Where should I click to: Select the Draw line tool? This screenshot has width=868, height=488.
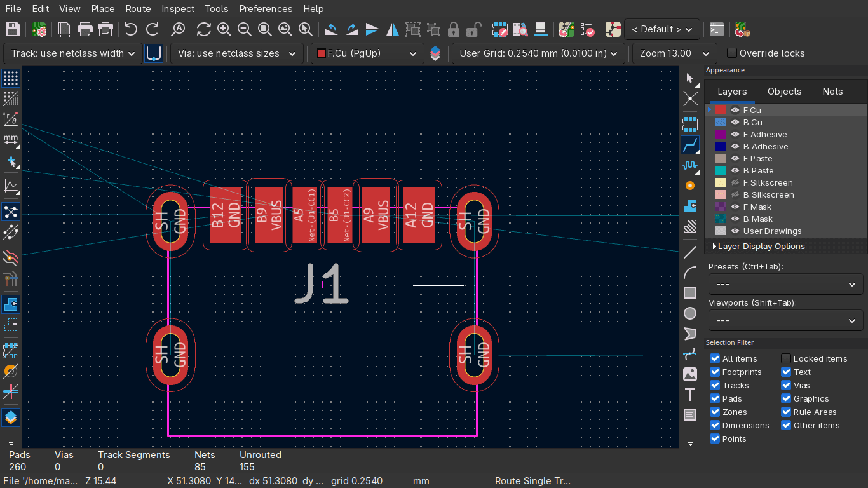coord(690,253)
